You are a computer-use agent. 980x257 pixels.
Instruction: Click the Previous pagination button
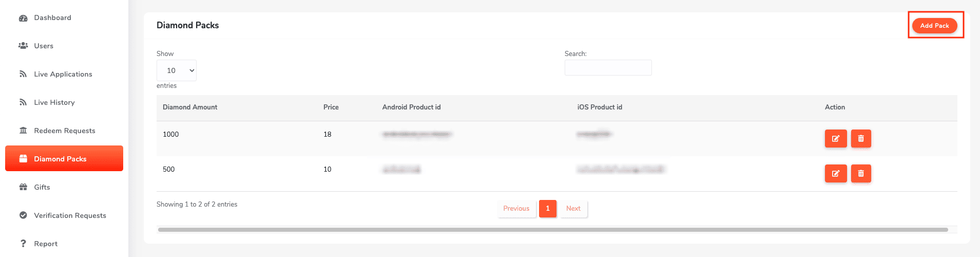pyautogui.click(x=516, y=209)
